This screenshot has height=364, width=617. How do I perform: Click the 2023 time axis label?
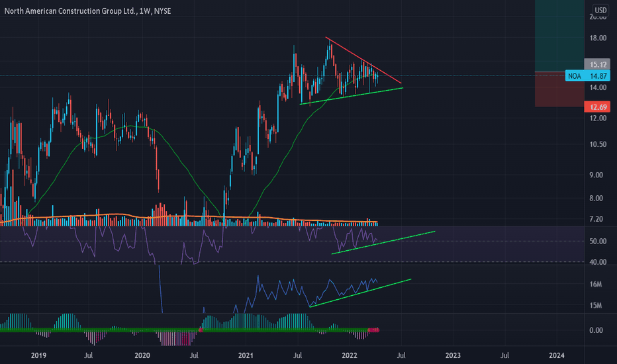[453, 355]
